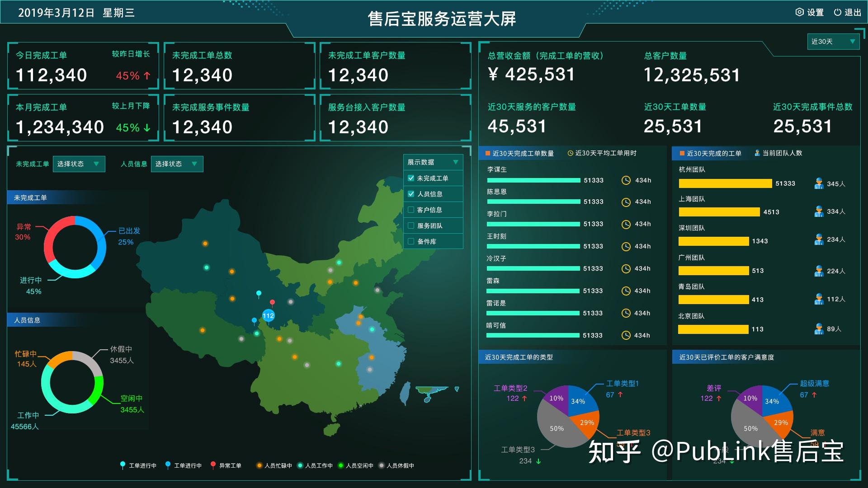Click the 未完成服务事件数量 card
868x488 pixels.
point(240,117)
